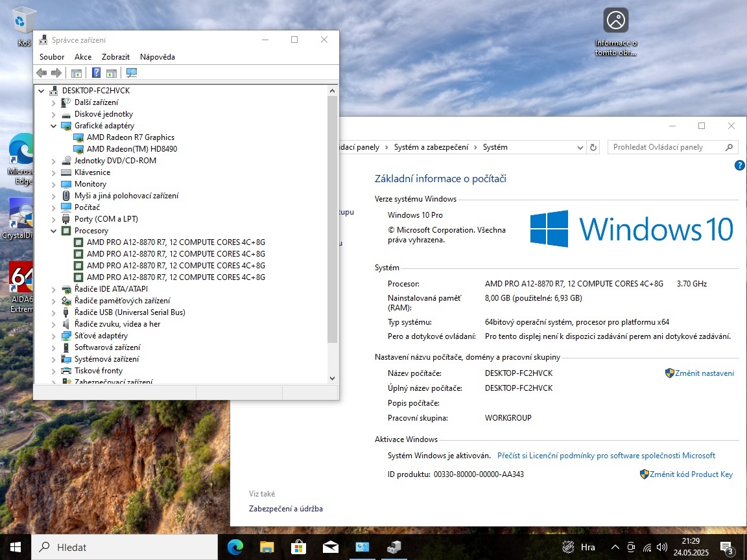Viewport: 747px width, 560px height.
Task: Open Microsoft license terms link
Action: tap(606, 456)
